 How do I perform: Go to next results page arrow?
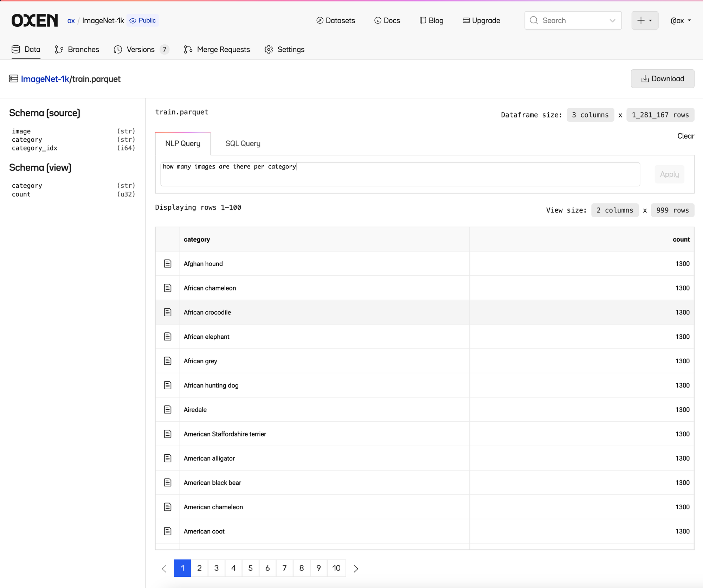point(356,568)
